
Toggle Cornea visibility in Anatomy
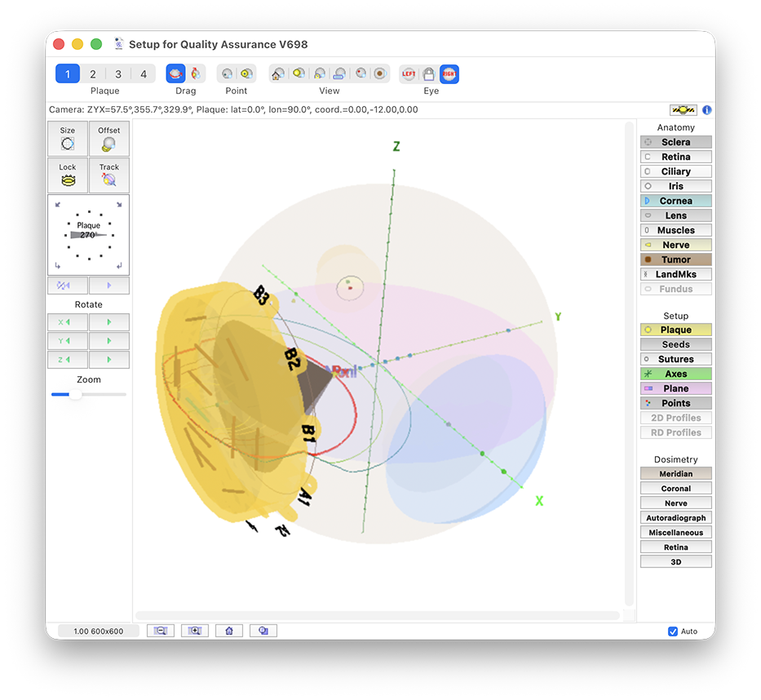pos(675,201)
